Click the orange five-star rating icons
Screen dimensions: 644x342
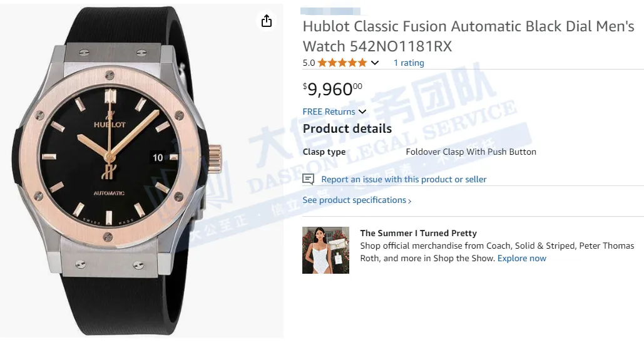tap(342, 63)
